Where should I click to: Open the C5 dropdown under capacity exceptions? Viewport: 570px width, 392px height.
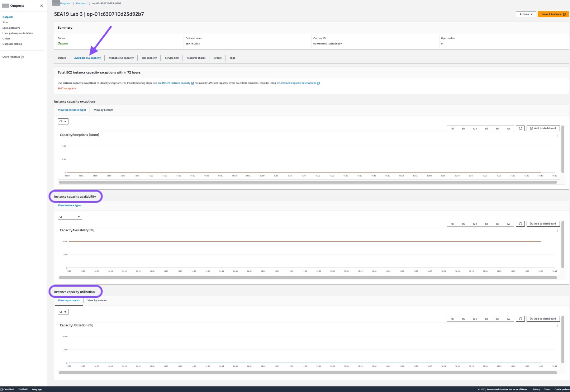tap(63, 122)
